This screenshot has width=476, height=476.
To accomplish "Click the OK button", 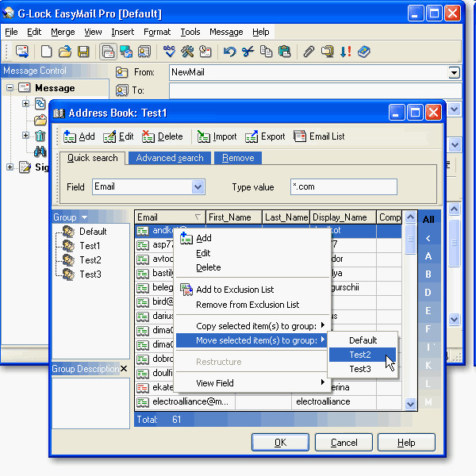I will click(x=280, y=443).
